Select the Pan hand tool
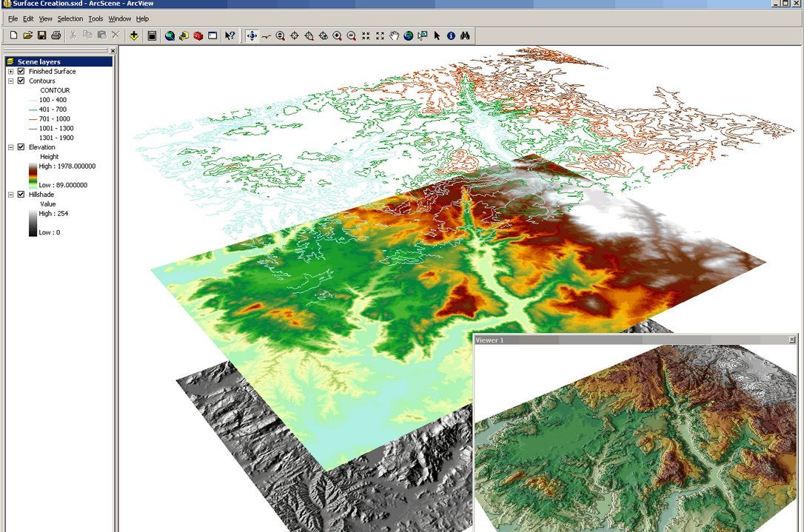Screen dimensions: 804x532 pyautogui.click(x=394, y=36)
